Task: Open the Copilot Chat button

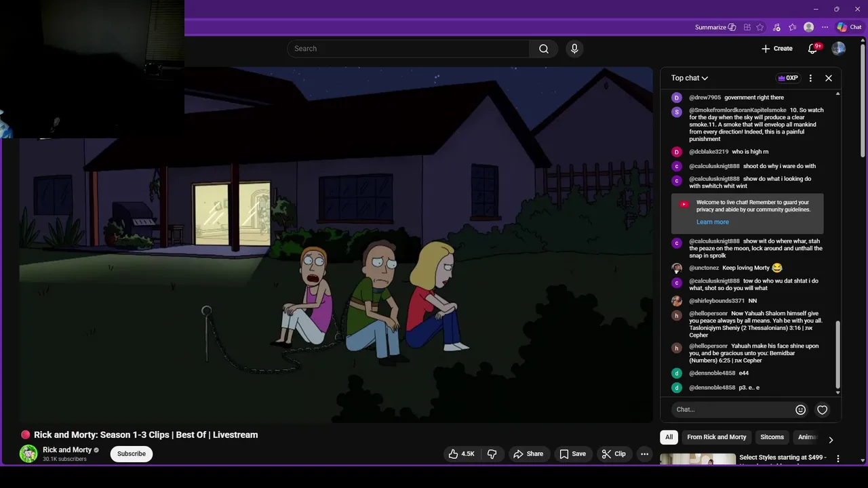Action: tap(849, 27)
